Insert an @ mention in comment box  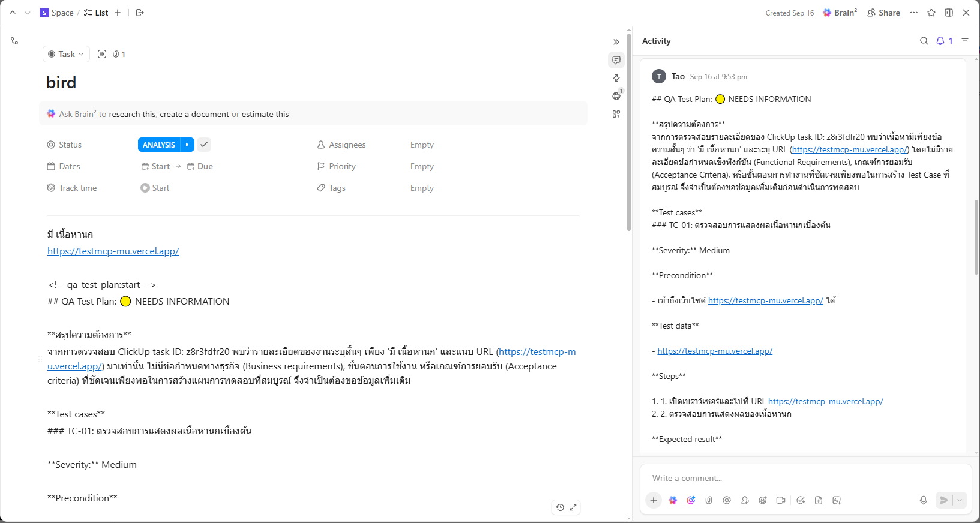727,500
